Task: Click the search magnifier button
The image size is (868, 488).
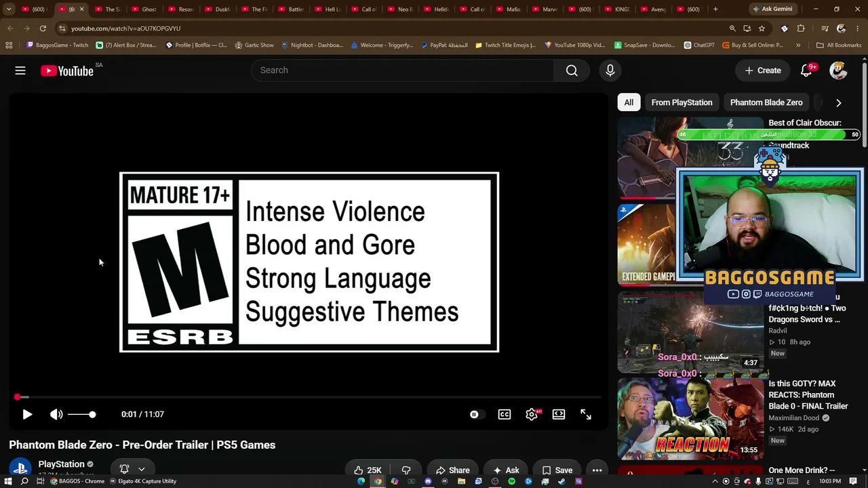Action: 572,70
